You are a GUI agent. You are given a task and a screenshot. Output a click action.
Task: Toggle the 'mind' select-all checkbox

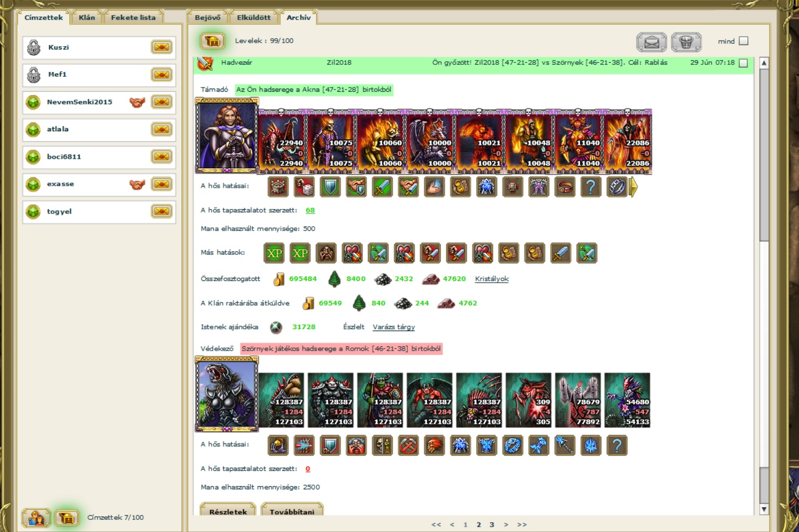[744, 41]
